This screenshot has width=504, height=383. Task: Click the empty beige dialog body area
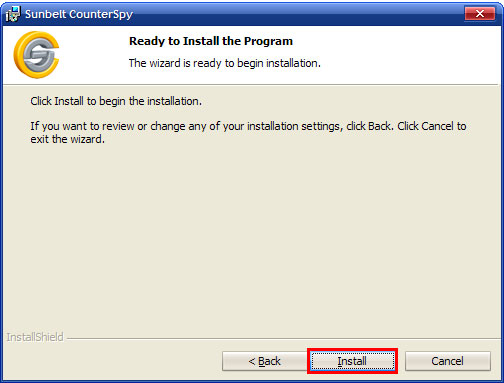pos(252,233)
